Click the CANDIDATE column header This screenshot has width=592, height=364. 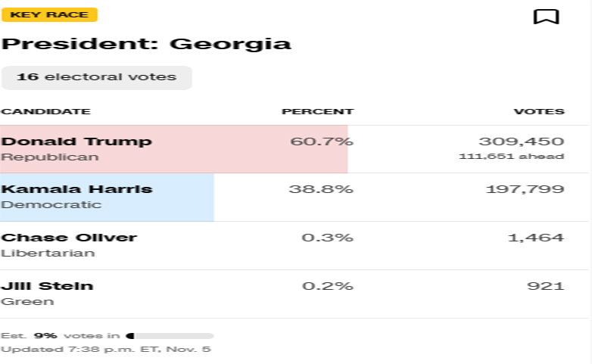45,112
